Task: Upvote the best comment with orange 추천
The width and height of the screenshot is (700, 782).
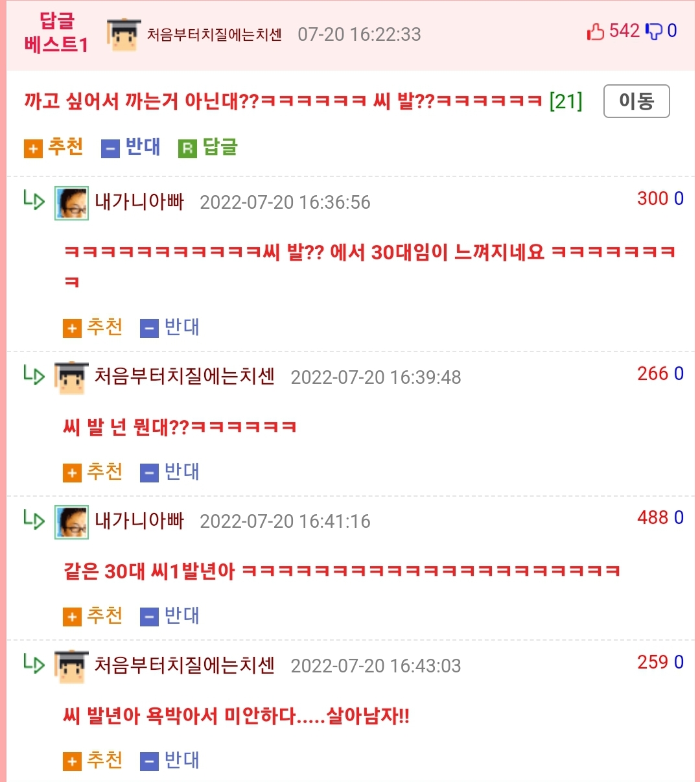Action: click(x=54, y=148)
